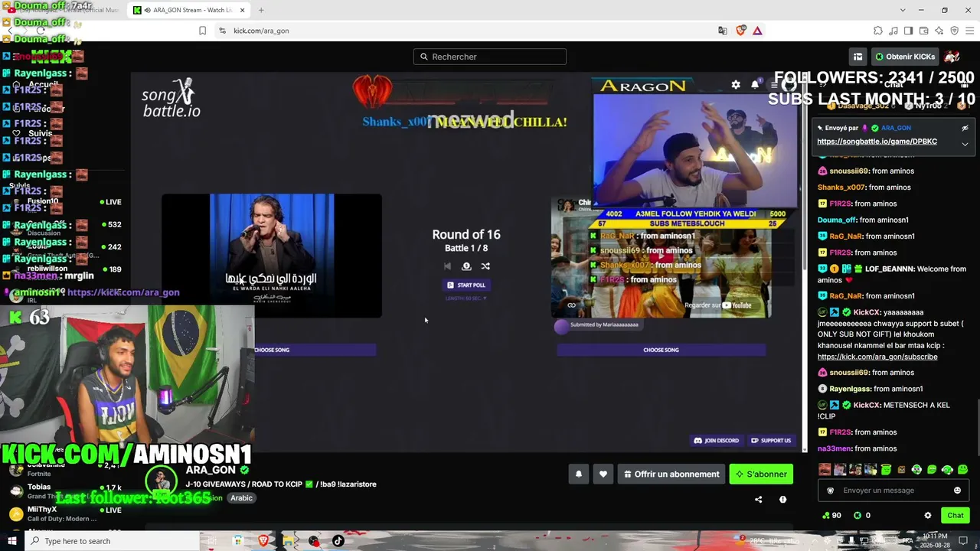Screen dimensions: 980x551
Task: Open the tab search dropdown arrow
Action: (902, 10)
